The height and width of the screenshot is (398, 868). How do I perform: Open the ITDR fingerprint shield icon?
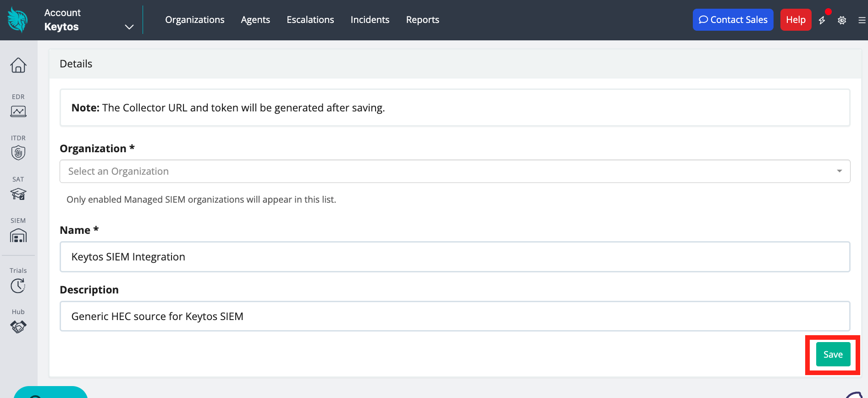[18, 153]
